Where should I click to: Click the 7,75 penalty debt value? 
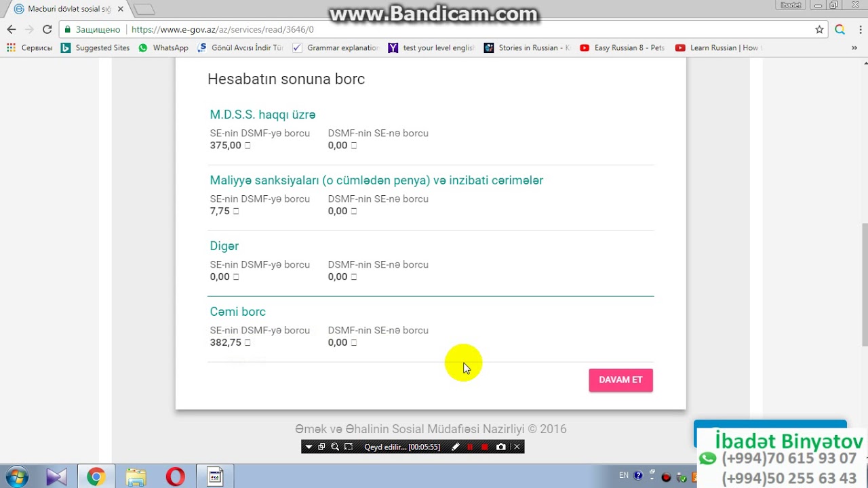click(220, 211)
